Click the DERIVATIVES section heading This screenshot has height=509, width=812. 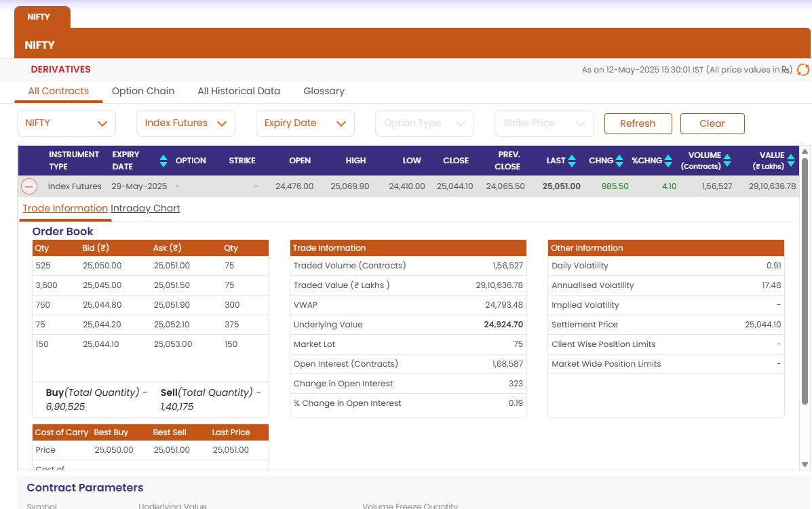click(x=60, y=69)
